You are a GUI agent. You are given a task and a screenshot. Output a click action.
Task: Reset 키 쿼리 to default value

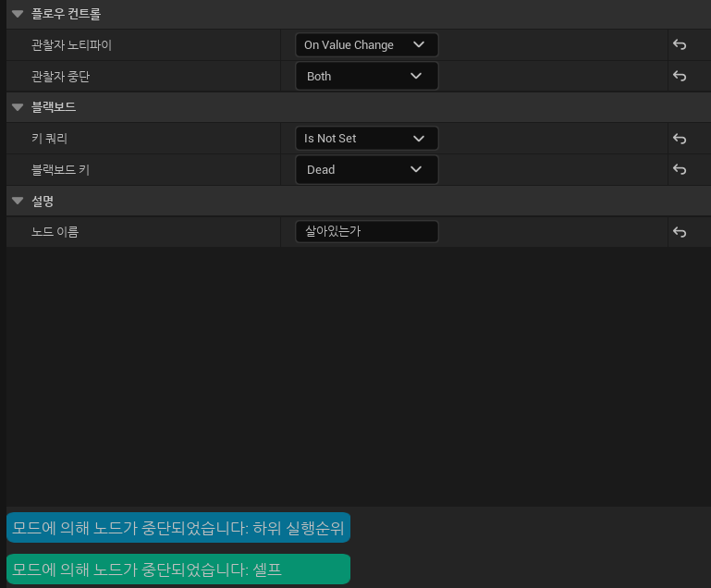coord(680,139)
